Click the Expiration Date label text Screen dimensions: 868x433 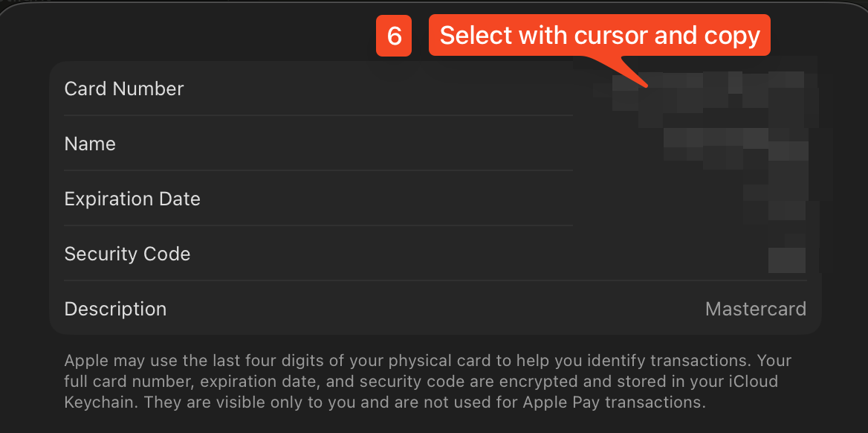[x=132, y=199]
